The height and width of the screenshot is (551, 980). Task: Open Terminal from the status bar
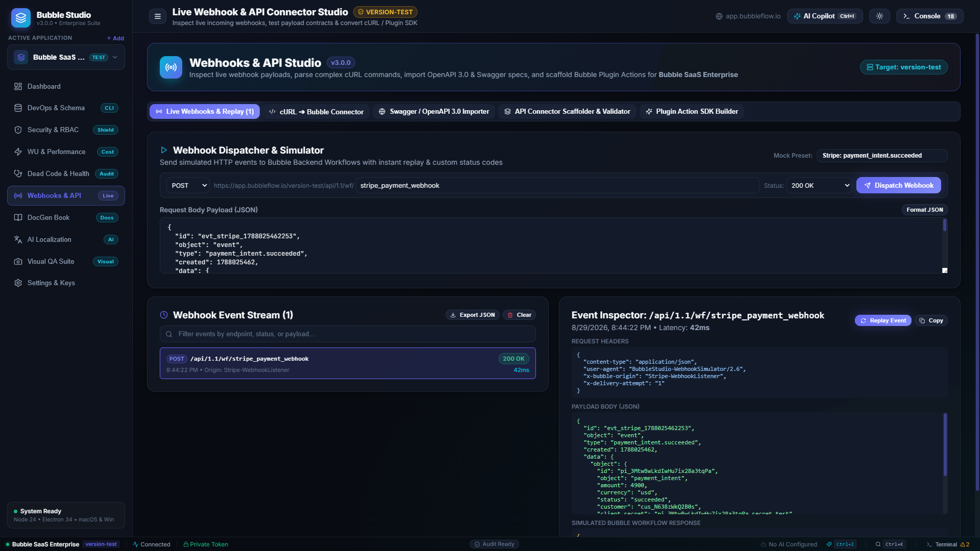coord(947,544)
